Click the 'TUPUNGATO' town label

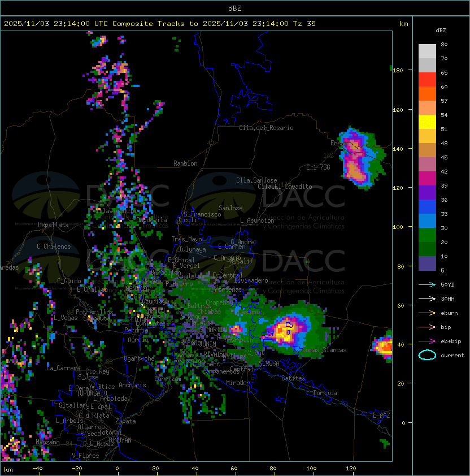coord(92,393)
